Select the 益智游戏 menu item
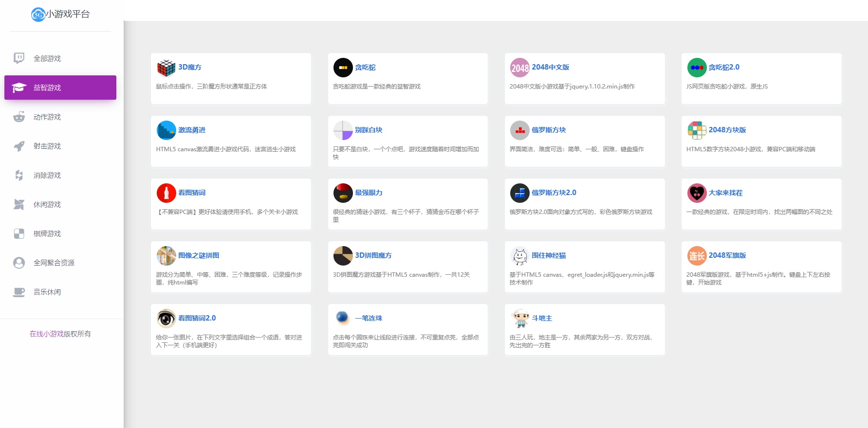Screen dimensions: 868x428 pos(60,88)
